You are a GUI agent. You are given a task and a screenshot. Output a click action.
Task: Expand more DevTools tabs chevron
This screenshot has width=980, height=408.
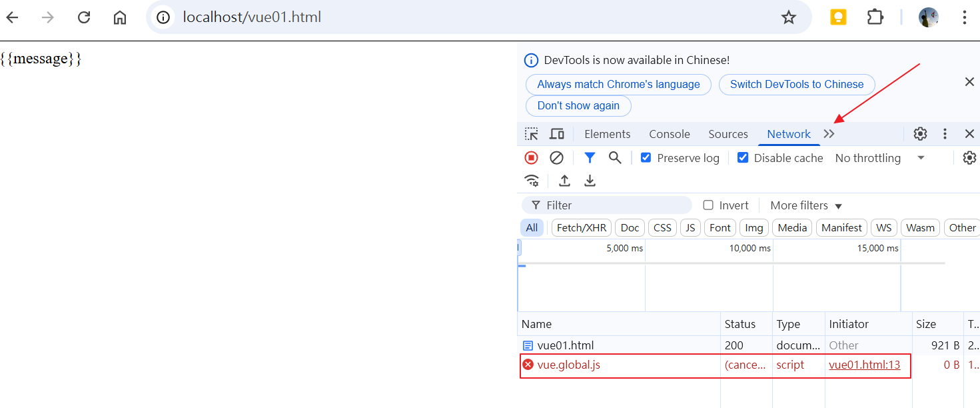(829, 134)
